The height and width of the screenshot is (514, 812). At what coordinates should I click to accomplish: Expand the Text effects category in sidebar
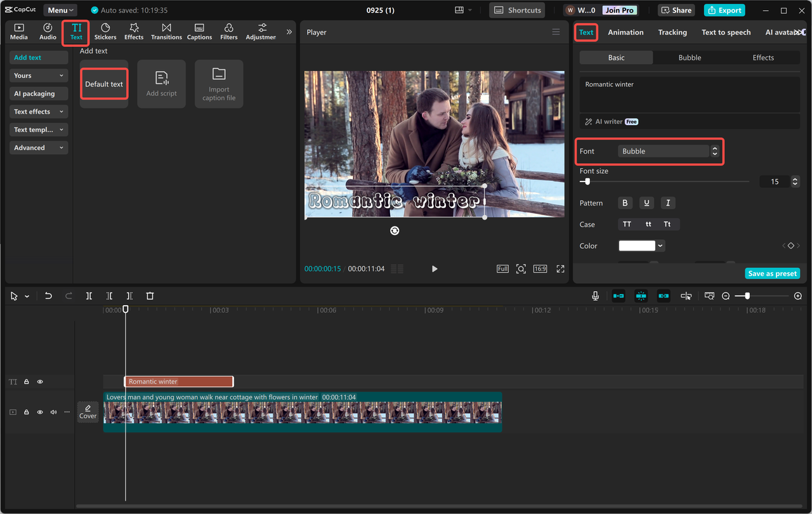(38, 112)
